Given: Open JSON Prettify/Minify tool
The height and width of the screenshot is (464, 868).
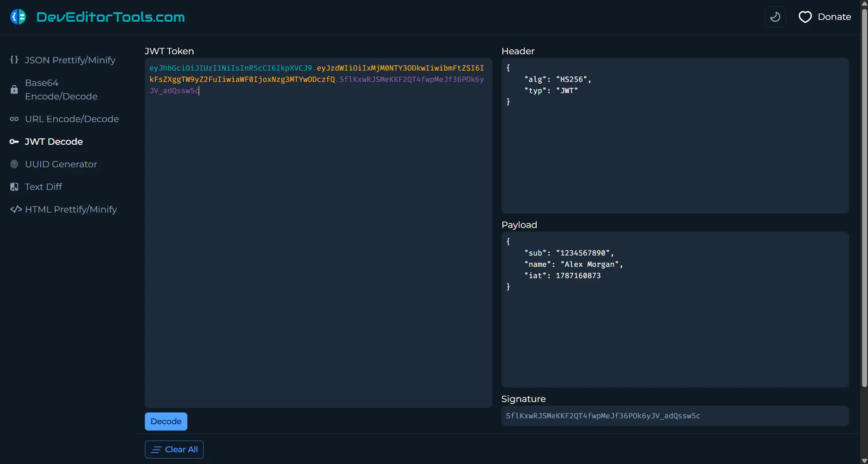Looking at the screenshot, I should point(70,60).
